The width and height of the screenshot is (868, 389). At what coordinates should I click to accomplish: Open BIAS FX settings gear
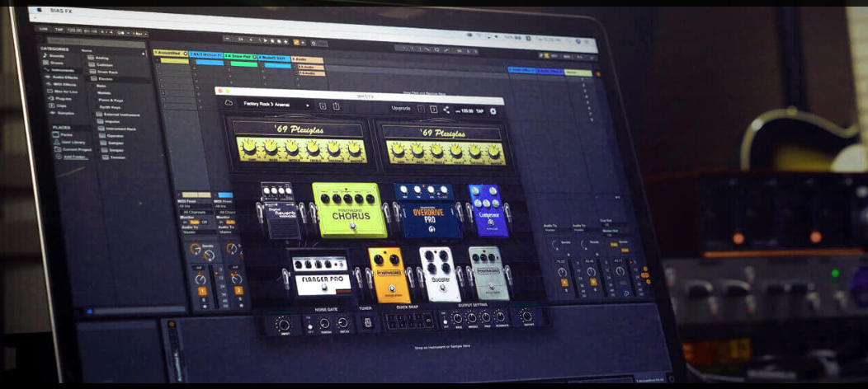click(493, 111)
